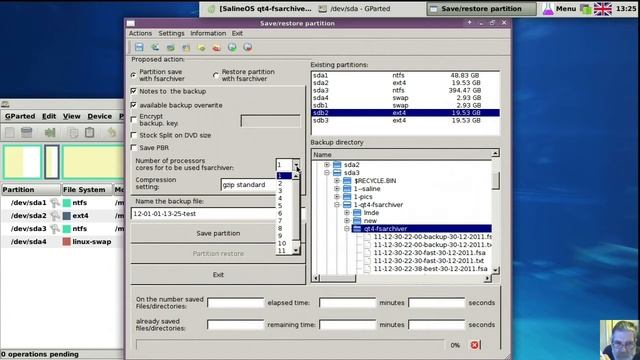Click the Save/restore partition taskbar button
The height and width of the screenshot is (360, 640).
tap(482, 9)
